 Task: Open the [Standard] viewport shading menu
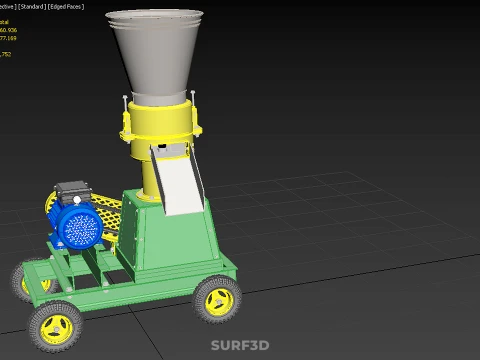32,7
